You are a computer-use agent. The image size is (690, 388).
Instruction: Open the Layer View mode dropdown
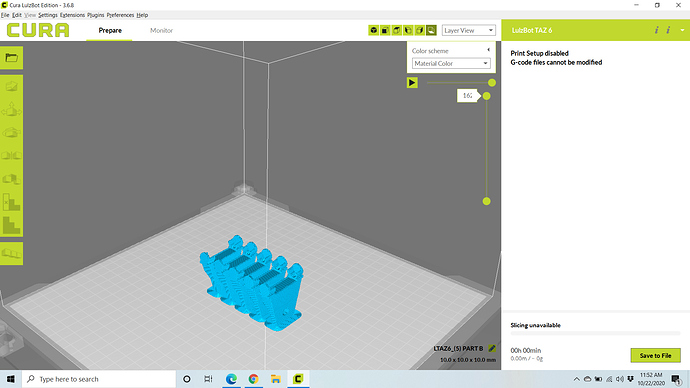(469, 30)
